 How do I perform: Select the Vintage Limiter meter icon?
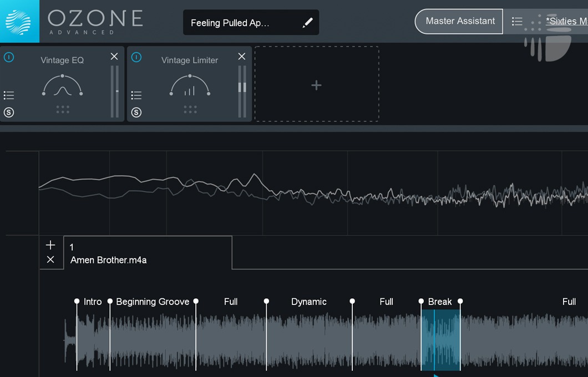[190, 85]
